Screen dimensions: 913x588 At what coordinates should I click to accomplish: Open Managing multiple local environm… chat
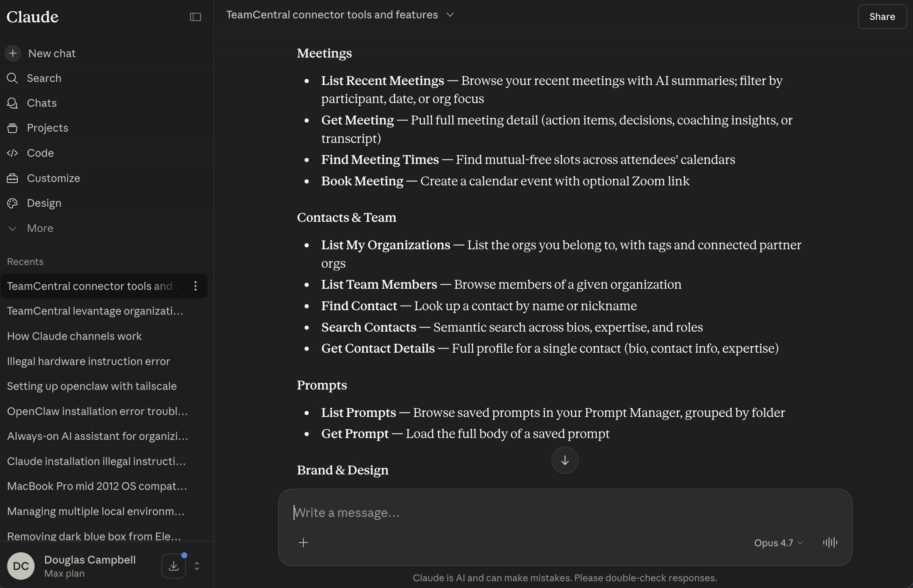click(x=104, y=511)
